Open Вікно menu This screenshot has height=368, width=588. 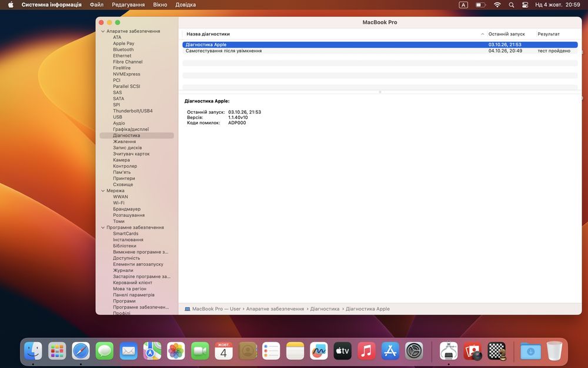coord(160,5)
